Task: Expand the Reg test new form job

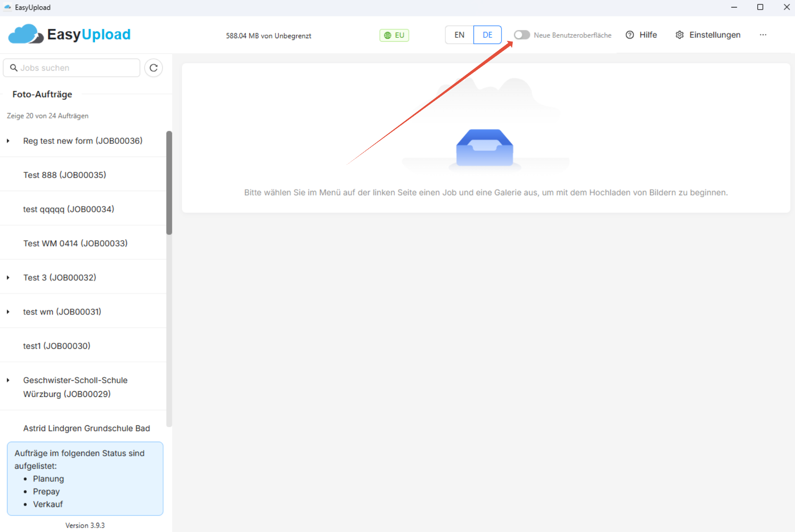Action: tap(8, 141)
